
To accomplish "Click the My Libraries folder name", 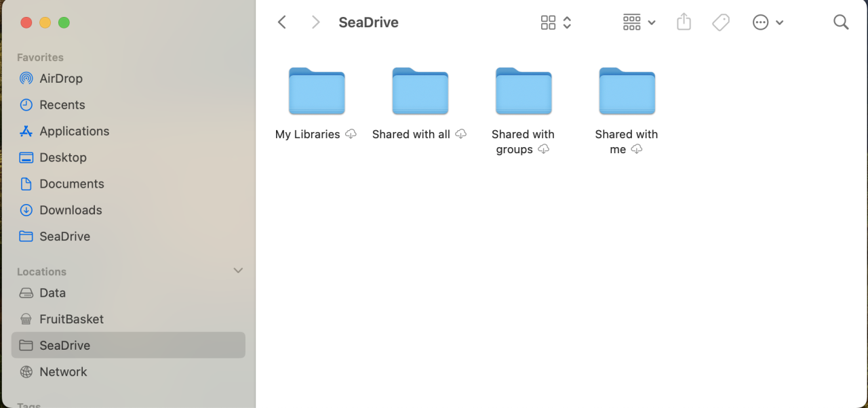I will tap(307, 134).
